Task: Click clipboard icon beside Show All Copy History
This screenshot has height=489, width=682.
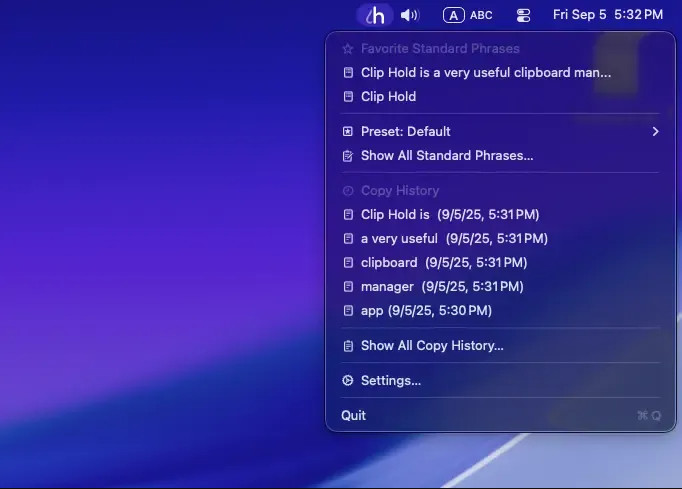Action: (x=348, y=346)
